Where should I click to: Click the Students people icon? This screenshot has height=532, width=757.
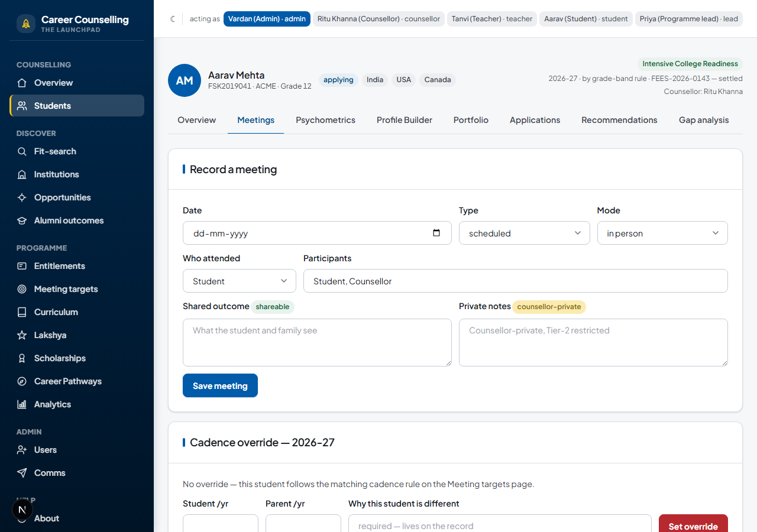[22, 106]
